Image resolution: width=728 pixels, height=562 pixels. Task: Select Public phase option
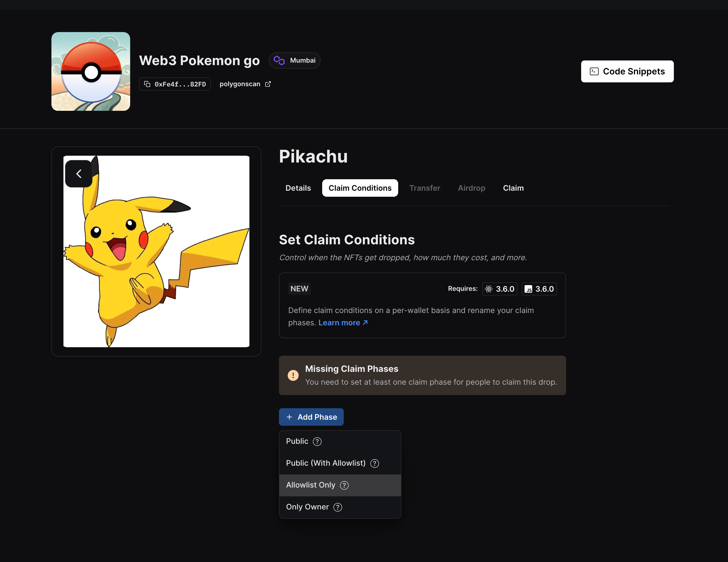297,441
